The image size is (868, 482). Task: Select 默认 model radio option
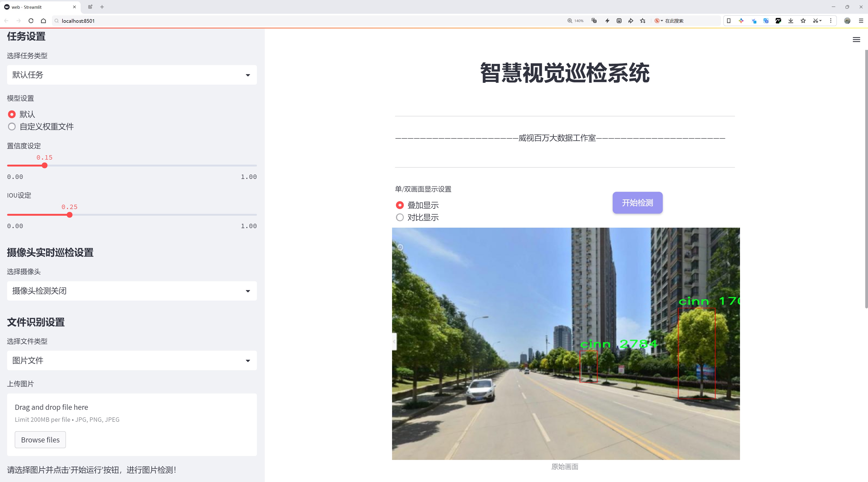pyautogui.click(x=22, y=114)
